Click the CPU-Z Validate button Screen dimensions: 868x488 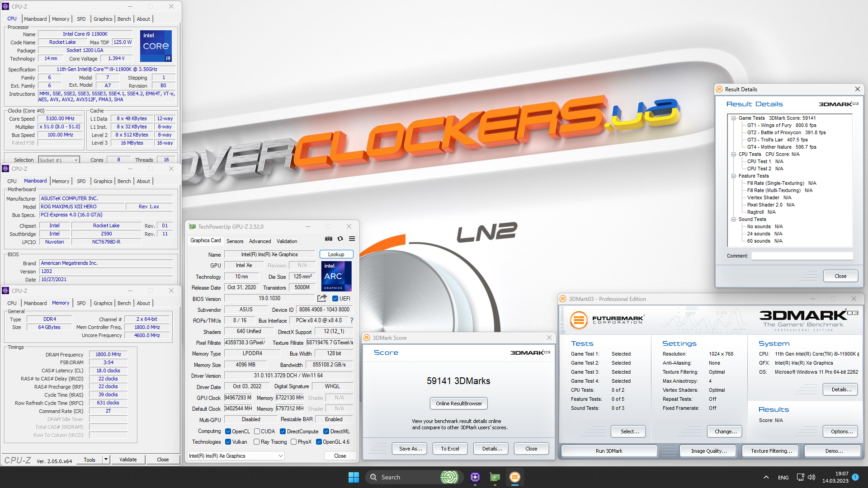pyautogui.click(x=128, y=460)
